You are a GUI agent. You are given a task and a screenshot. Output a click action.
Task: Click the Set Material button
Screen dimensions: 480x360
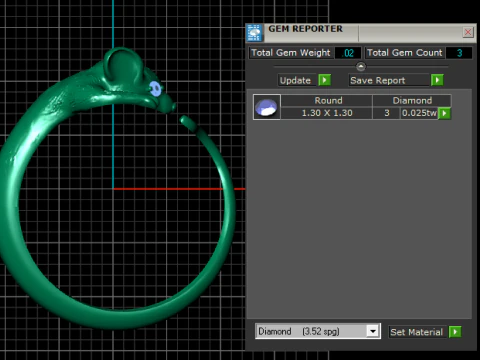[x=417, y=332]
